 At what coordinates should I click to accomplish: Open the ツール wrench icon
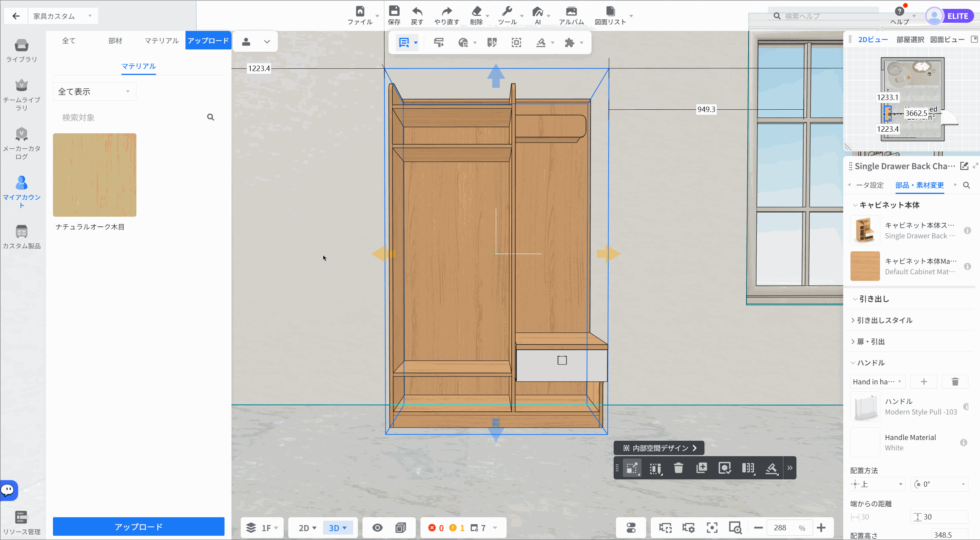tap(507, 11)
